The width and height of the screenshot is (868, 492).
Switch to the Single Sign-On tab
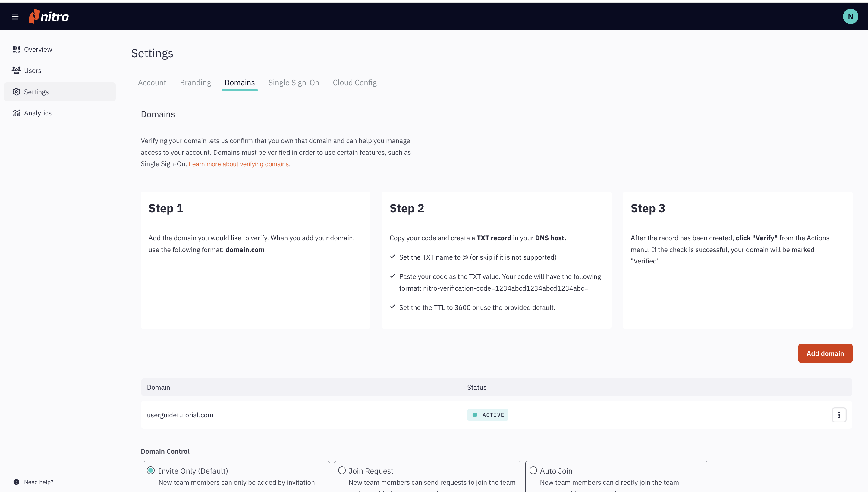coord(294,83)
